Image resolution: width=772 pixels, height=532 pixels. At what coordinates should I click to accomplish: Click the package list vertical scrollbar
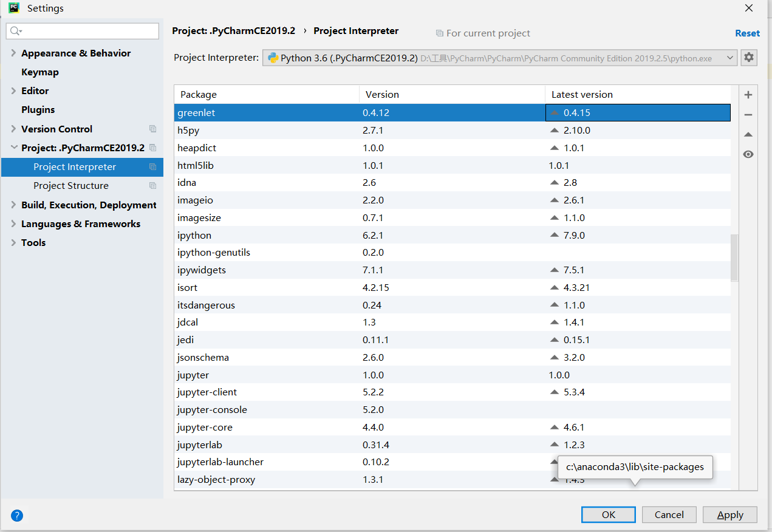click(734, 258)
